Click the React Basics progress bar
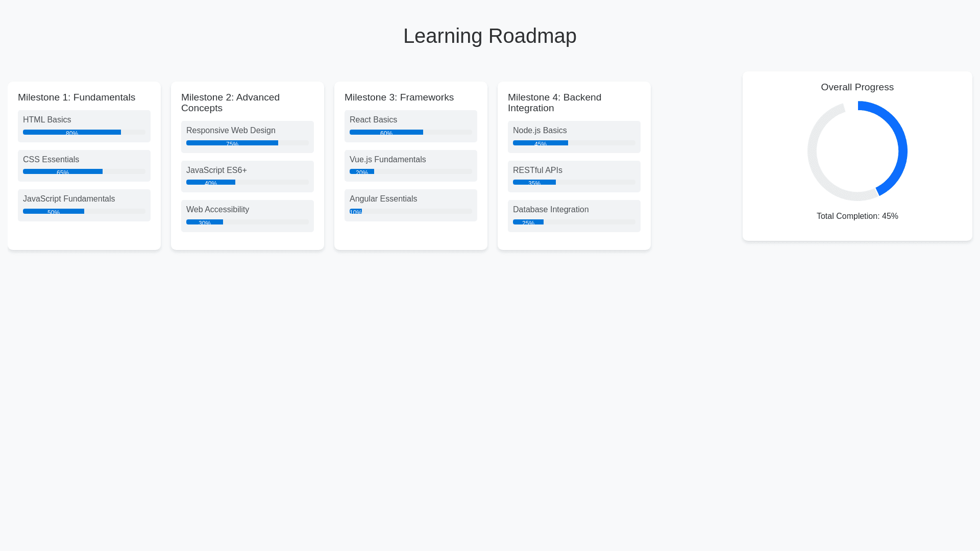Image resolution: width=980 pixels, height=551 pixels. pos(411,132)
